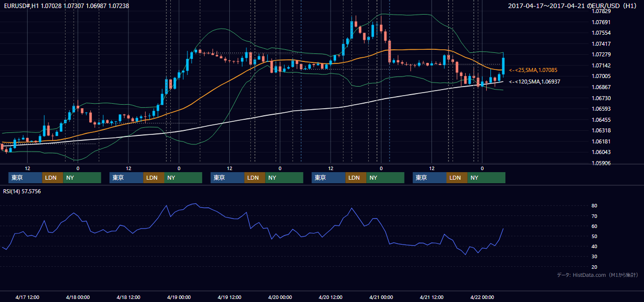Click price axis label 1.06318
Screen dimensions: 644x302
[601, 130]
